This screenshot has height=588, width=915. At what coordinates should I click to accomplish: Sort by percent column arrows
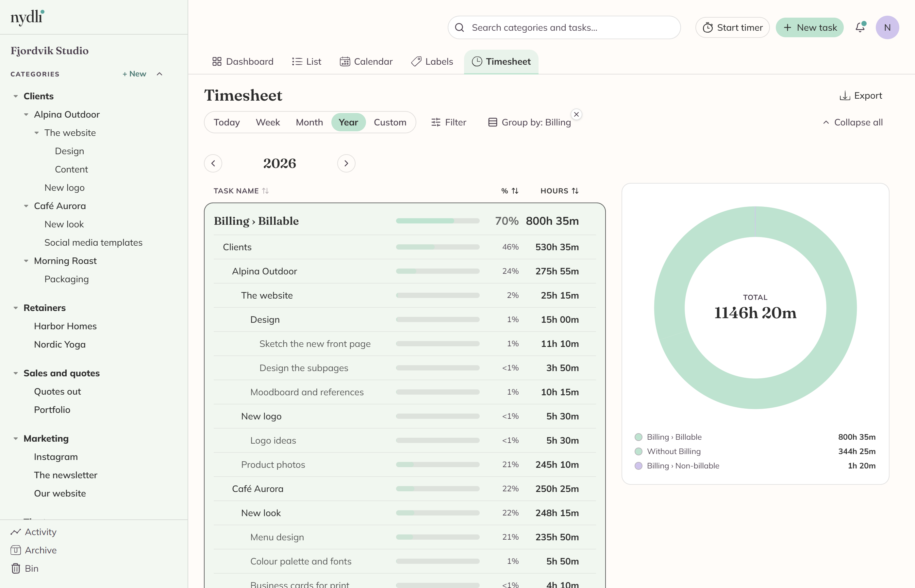(x=515, y=190)
